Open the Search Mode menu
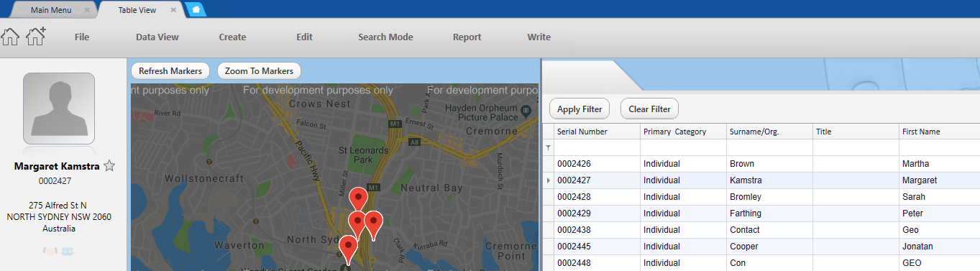The height and width of the screenshot is (271, 980). point(385,37)
